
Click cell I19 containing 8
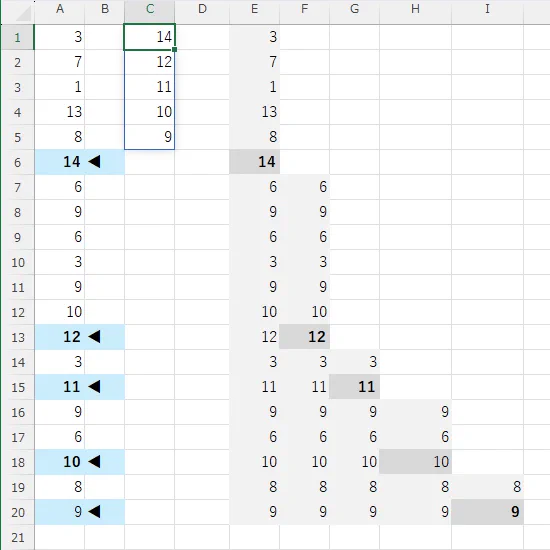pos(487,487)
